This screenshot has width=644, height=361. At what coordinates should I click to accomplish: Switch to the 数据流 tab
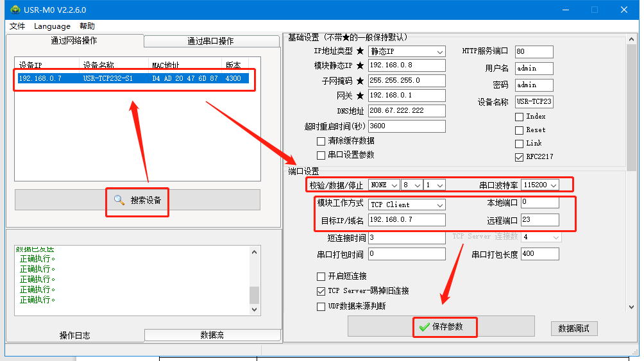[x=212, y=335]
